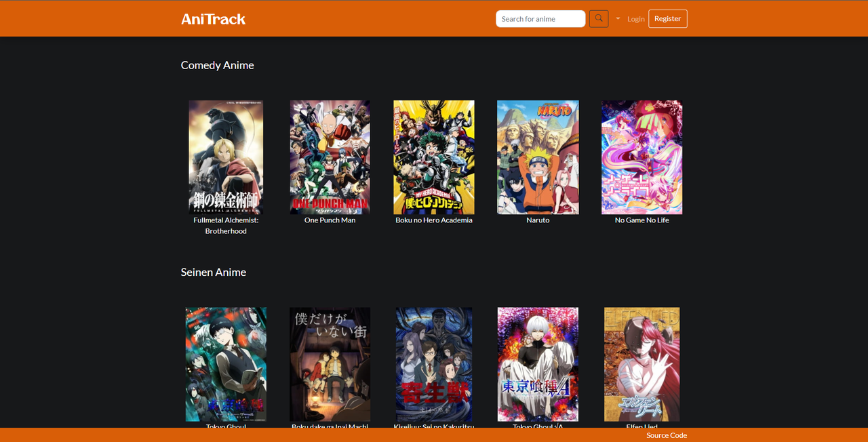Click the One Punch Man title text
868x442 pixels.
point(330,220)
